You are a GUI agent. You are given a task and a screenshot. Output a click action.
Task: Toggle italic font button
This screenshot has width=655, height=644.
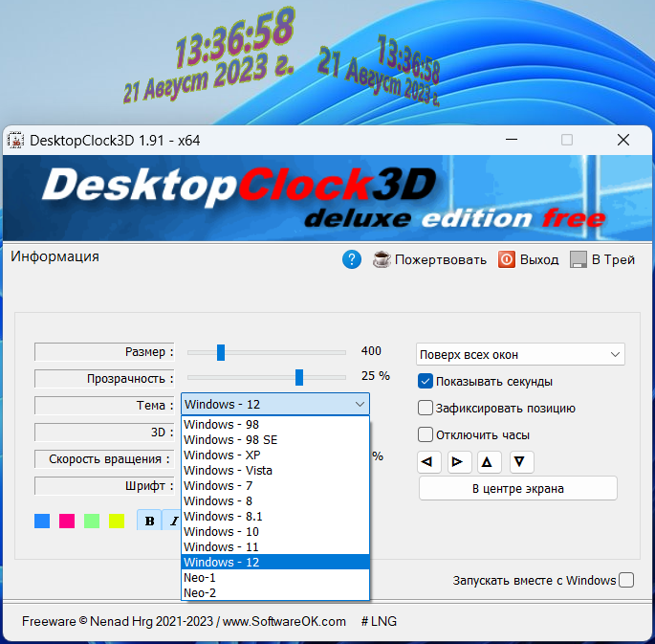pyautogui.click(x=172, y=521)
